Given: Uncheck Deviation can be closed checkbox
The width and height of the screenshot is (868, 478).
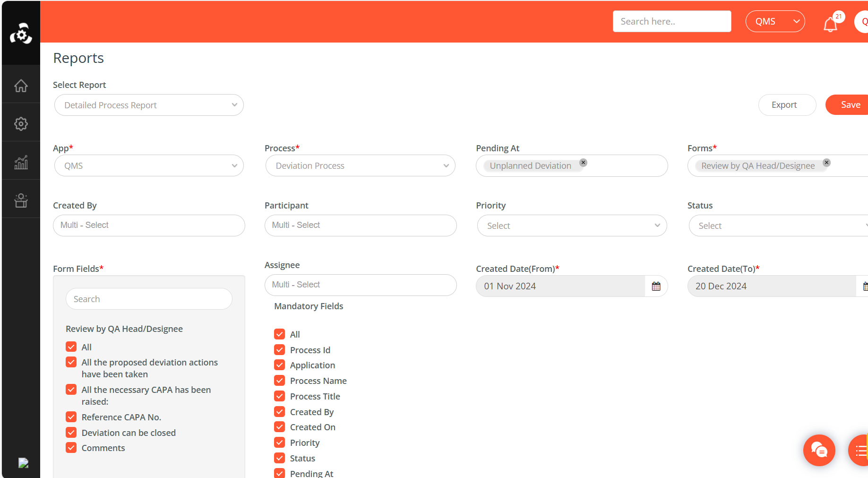Looking at the screenshot, I should 71,433.
